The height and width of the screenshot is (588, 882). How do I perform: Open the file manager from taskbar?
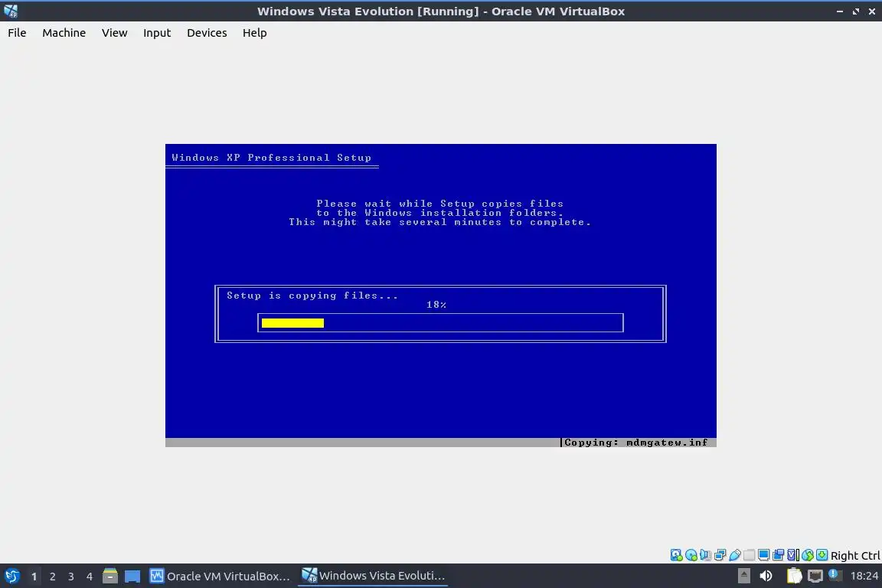110,577
